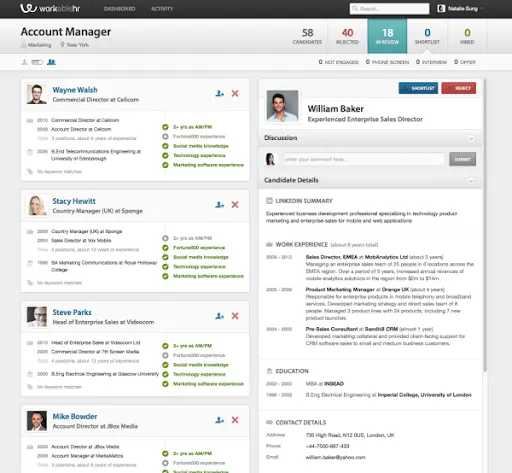Viewport: 512px width, 473px height.
Task: Reject Wayne Walsh with the red X
Action: (x=235, y=94)
